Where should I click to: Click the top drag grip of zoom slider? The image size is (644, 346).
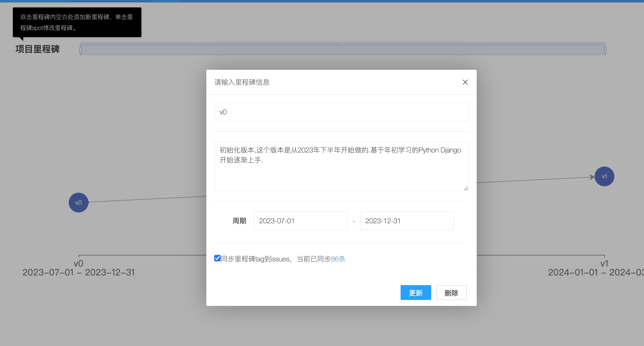pos(343,44)
